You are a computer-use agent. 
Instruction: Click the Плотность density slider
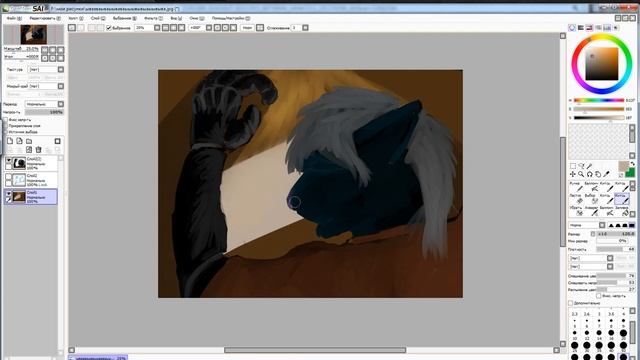pyautogui.click(x=616, y=249)
